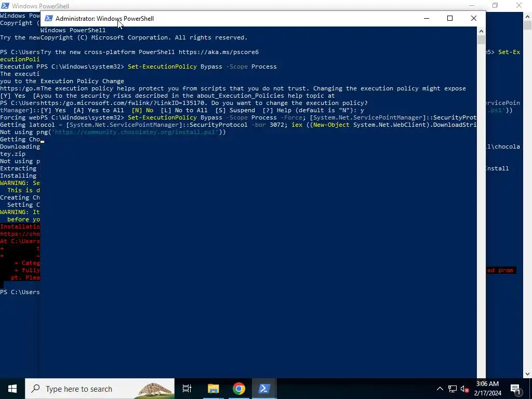Click the 'Execution Policy Change' heading text
Viewport: 532px width, 399px height.
82,81
